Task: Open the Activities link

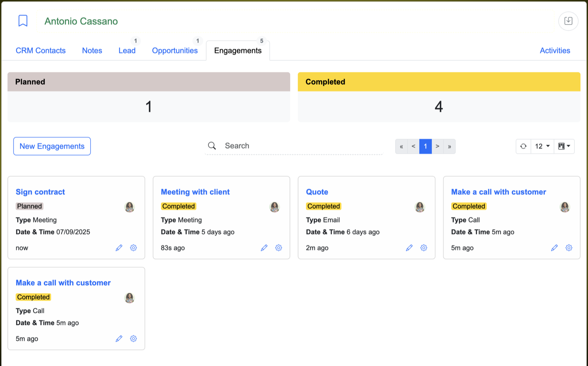Action: pyautogui.click(x=555, y=51)
